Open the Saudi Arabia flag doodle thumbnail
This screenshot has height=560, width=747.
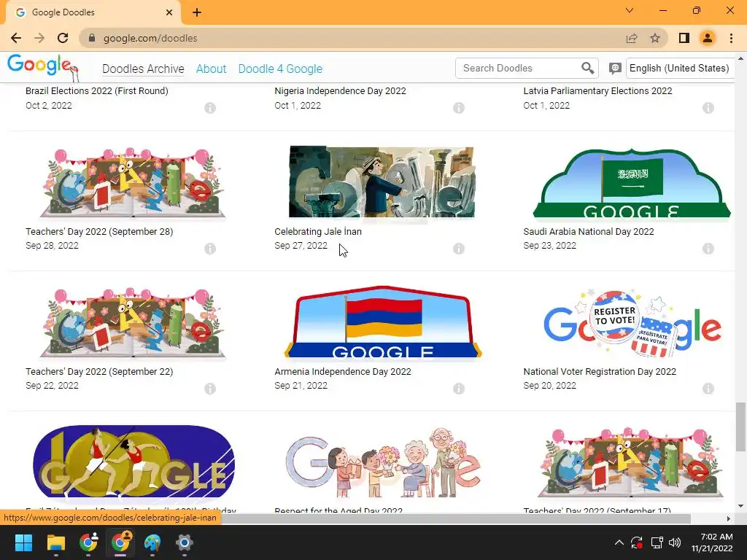point(631,183)
